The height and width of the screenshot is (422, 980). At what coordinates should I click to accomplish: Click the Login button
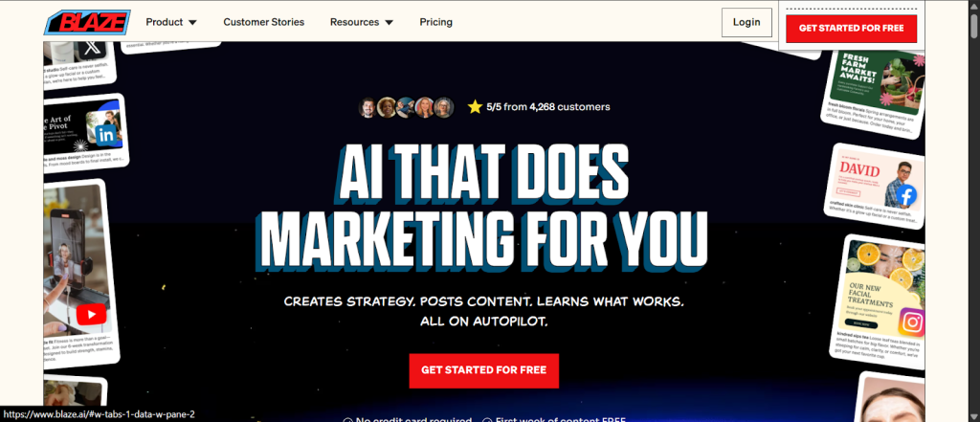(746, 22)
